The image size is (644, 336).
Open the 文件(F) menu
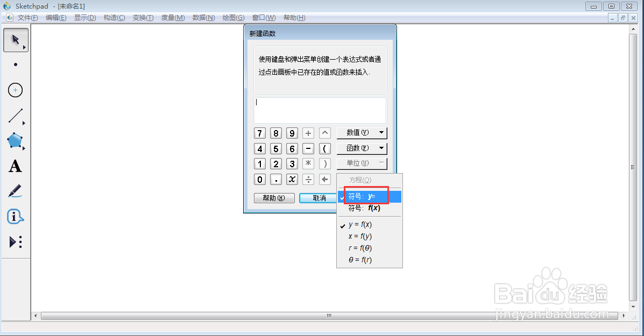(x=28, y=18)
